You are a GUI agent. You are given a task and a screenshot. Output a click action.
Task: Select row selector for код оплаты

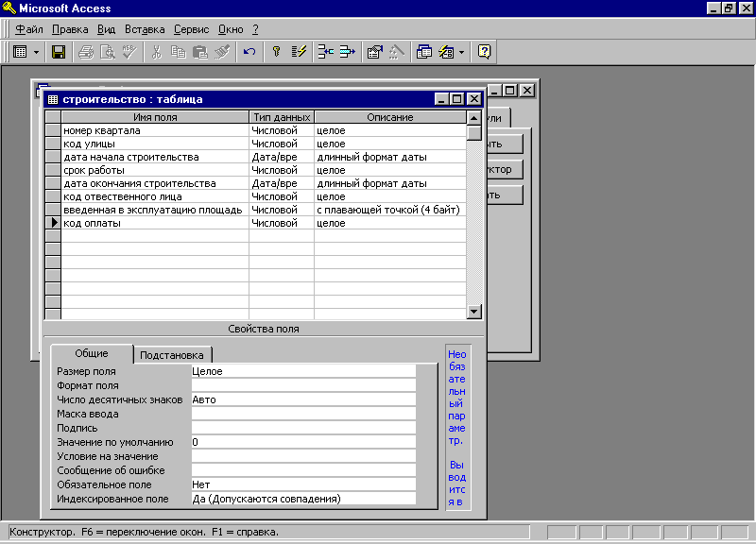point(53,223)
